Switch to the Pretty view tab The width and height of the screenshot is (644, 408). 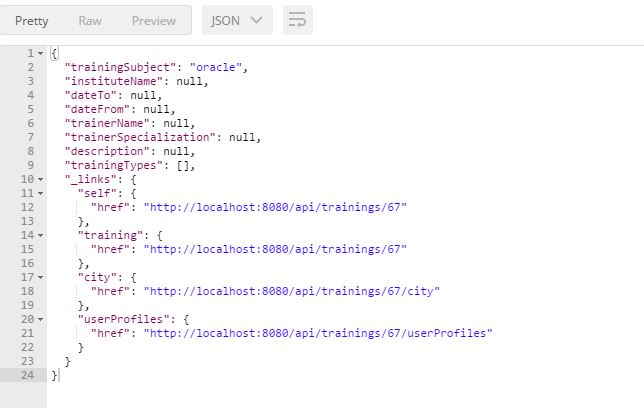tap(32, 21)
